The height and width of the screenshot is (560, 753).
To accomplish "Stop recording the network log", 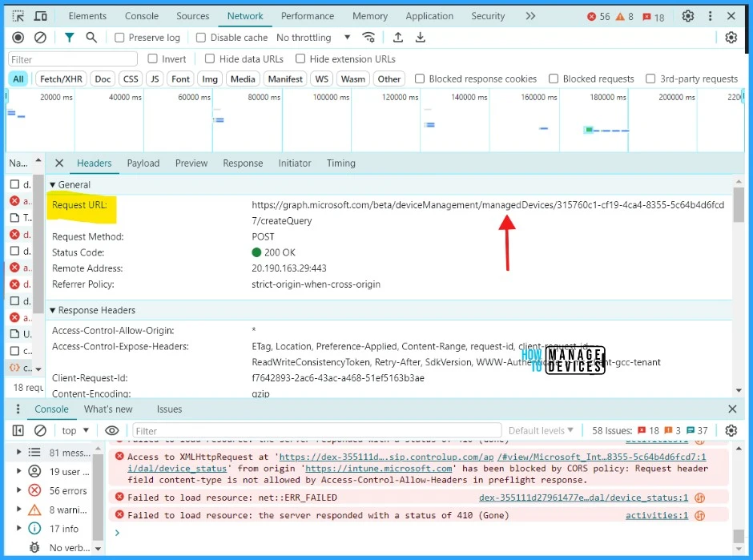I will (18, 38).
